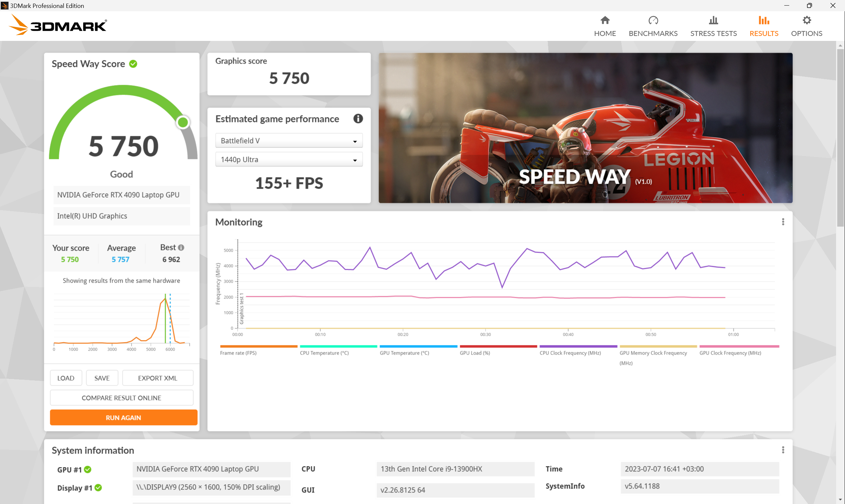Click the NVIDIA GeForce RTX 4090 Laptop GPU score entry

coord(122,195)
